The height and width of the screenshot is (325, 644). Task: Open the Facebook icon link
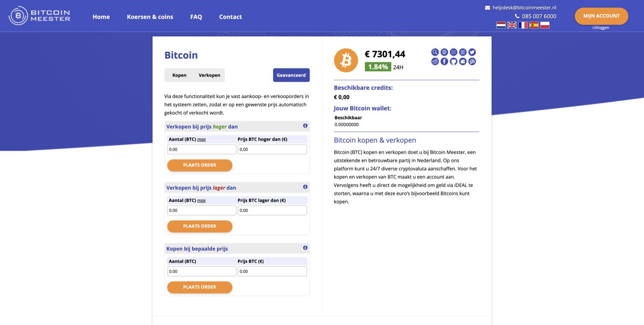point(444,61)
